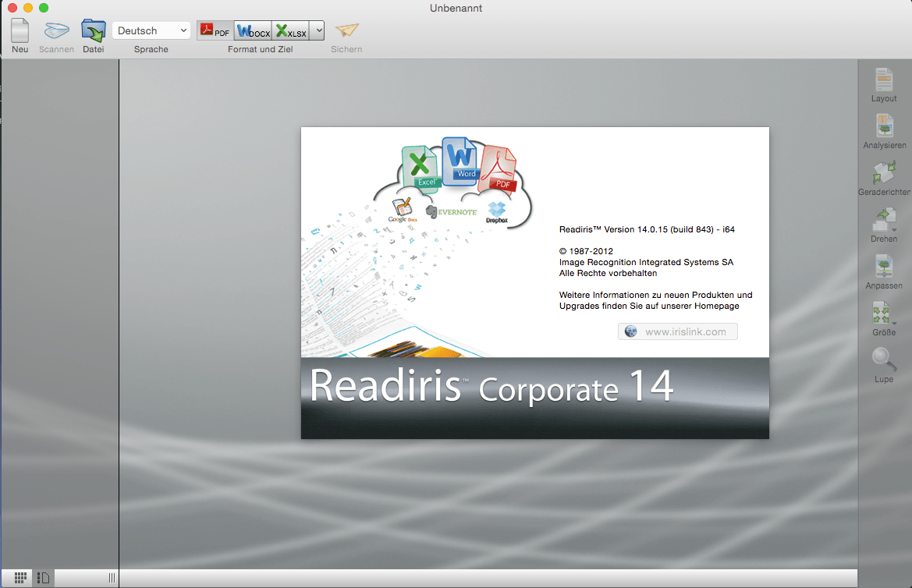Screen dimensions: 912x588
Task: Click the Readiris Corporate 14 banner
Action: [x=534, y=398]
